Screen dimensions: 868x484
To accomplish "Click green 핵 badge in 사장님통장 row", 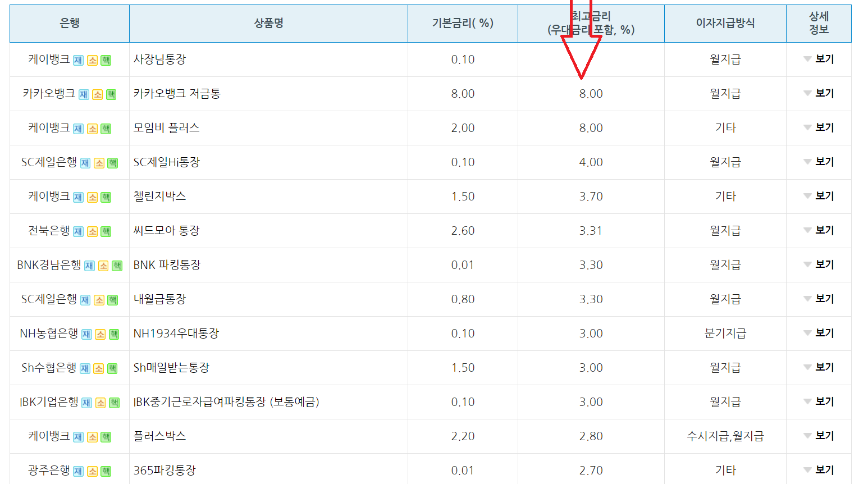I will 106,60.
